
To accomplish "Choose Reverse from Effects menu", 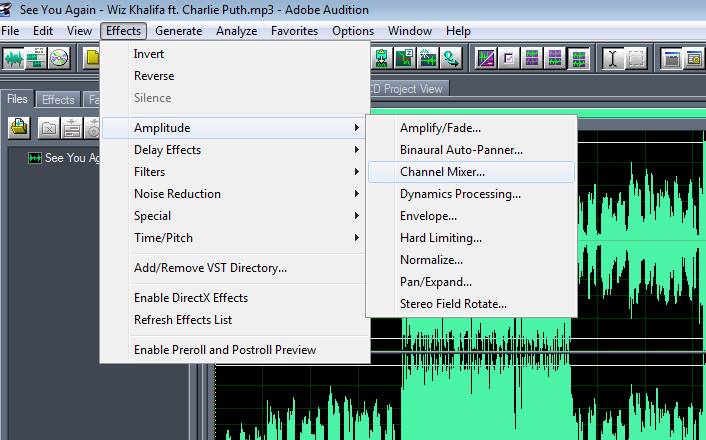I will [235, 76].
